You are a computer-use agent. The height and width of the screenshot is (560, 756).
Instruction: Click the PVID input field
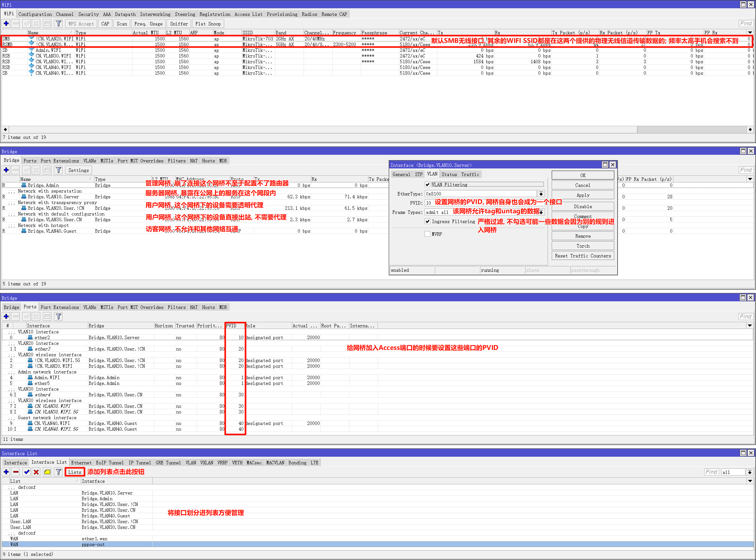tap(429, 203)
